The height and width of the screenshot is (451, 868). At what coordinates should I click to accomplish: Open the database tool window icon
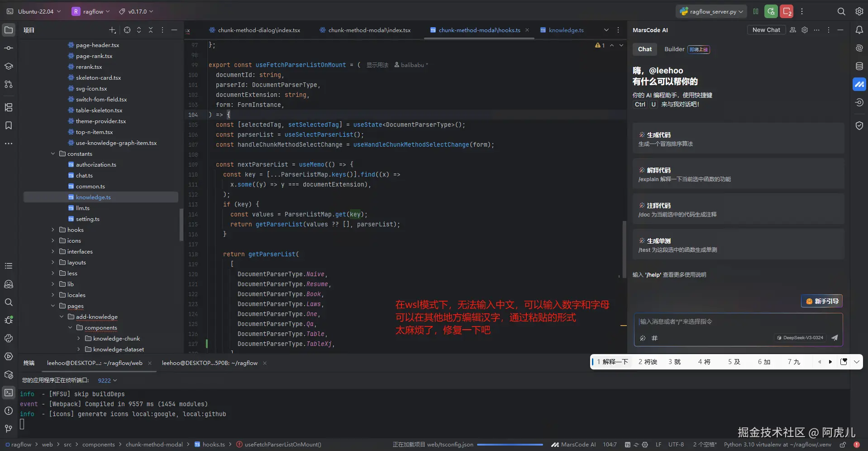pyautogui.click(x=859, y=66)
